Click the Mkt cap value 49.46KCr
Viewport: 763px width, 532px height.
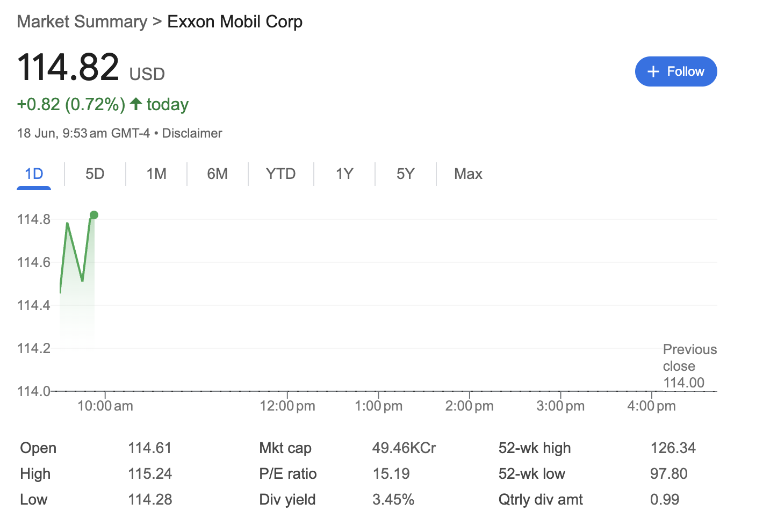(x=404, y=448)
